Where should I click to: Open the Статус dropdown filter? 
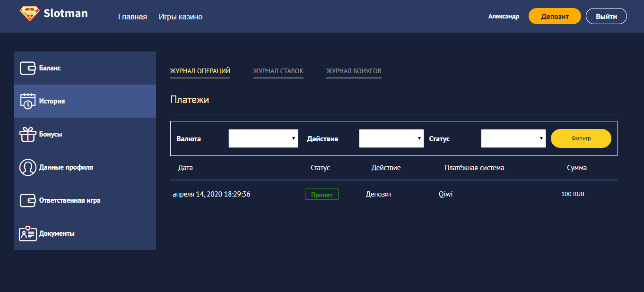[513, 138]
